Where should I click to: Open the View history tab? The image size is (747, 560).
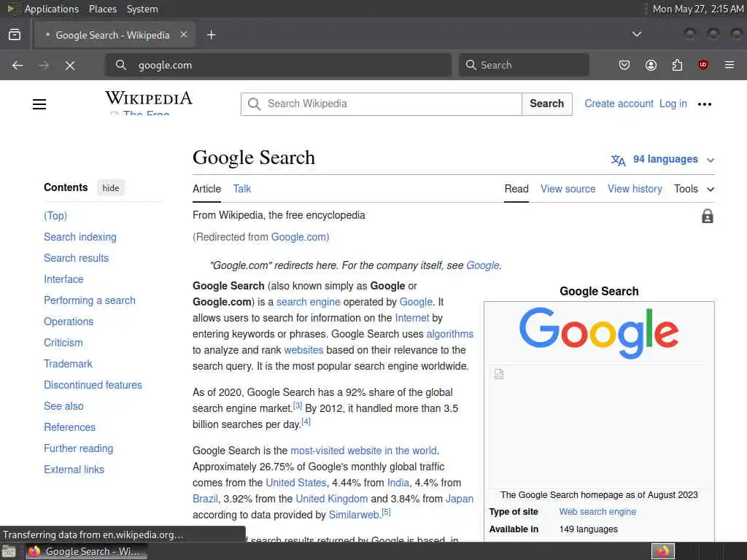(635, 189)
